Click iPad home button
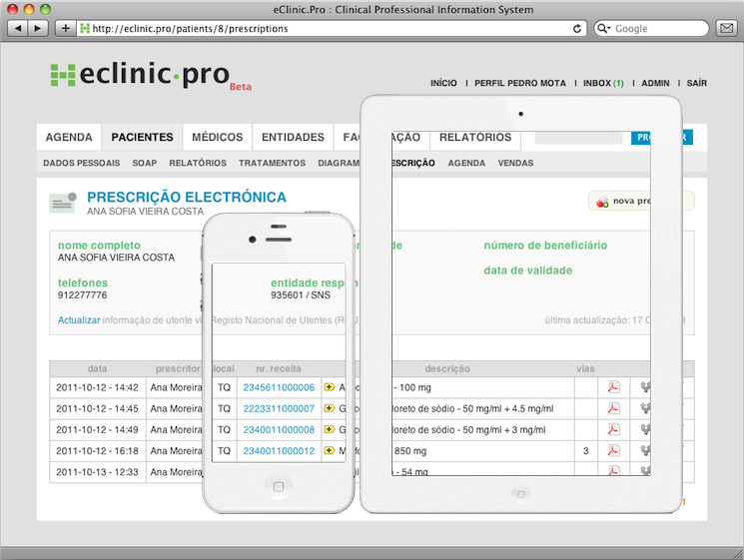 520,494
